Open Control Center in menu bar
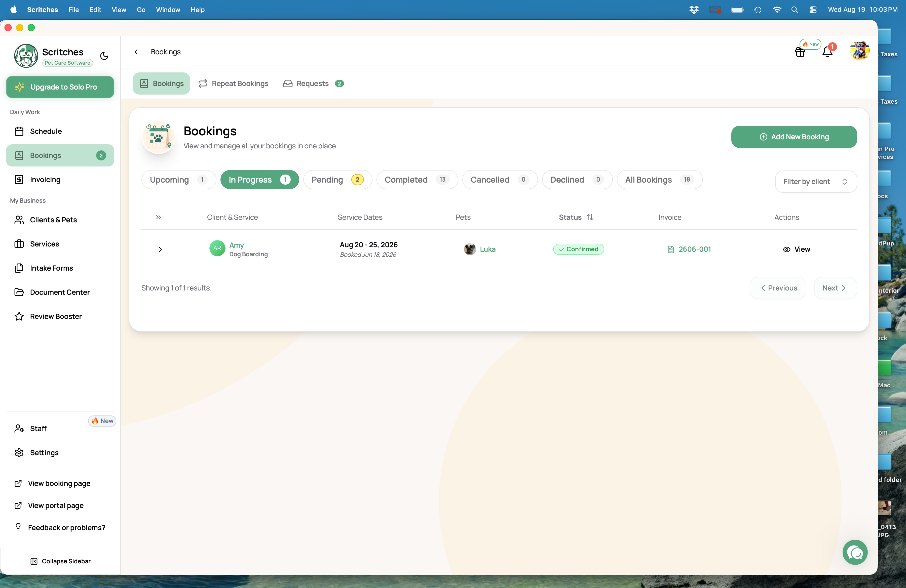Viewport: 906px width, 588px height. (813, 10)
